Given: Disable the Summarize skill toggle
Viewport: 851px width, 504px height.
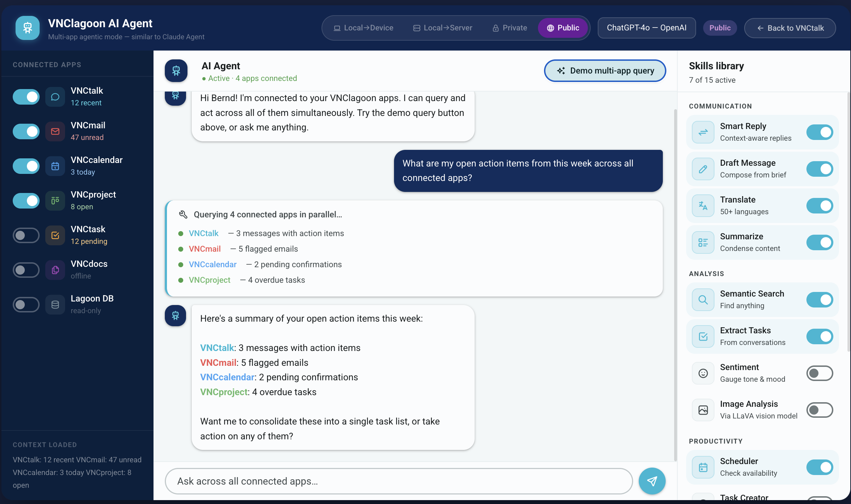Looking at the screenshot, I should coord(820,242).
